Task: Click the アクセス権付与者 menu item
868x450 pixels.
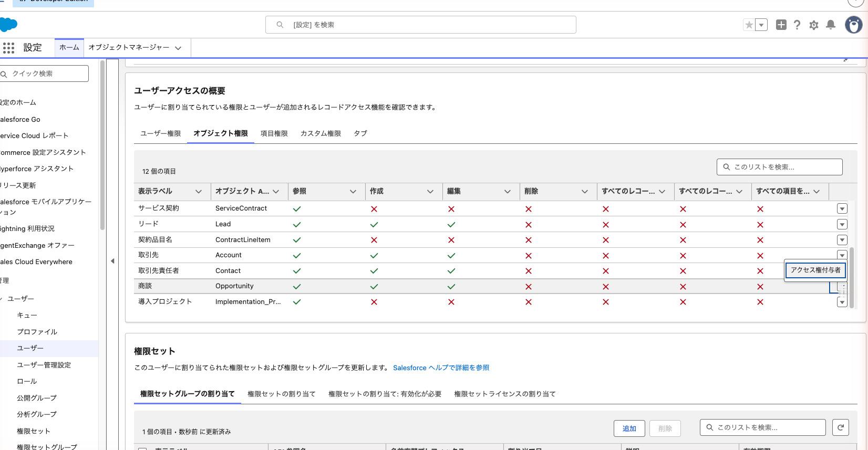Action: pos(815,270)
